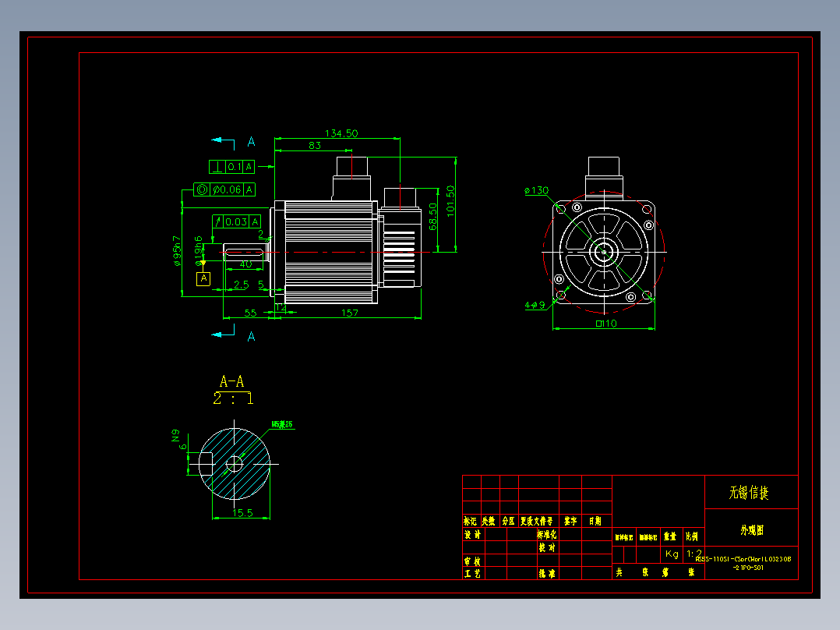Select the lower section arrow label A
The height and width of the screenshot is (630, 840).
[x=251, y=337]
